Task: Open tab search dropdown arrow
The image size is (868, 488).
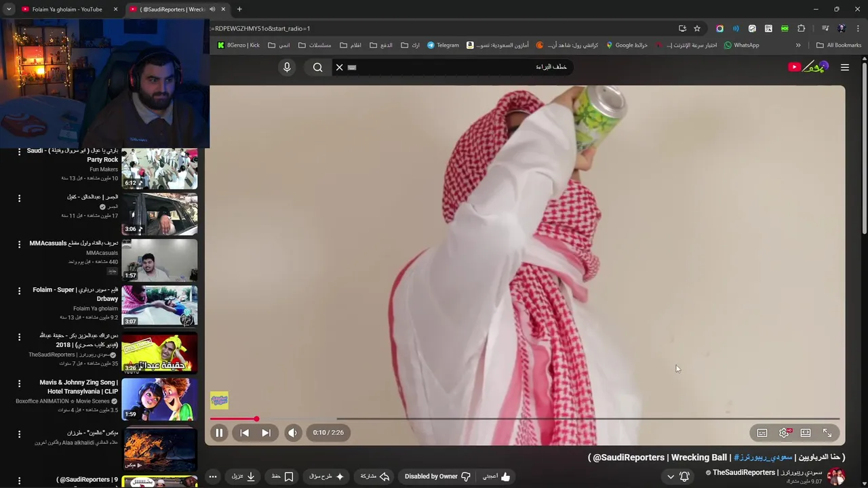Action: (x=9, y=9)
